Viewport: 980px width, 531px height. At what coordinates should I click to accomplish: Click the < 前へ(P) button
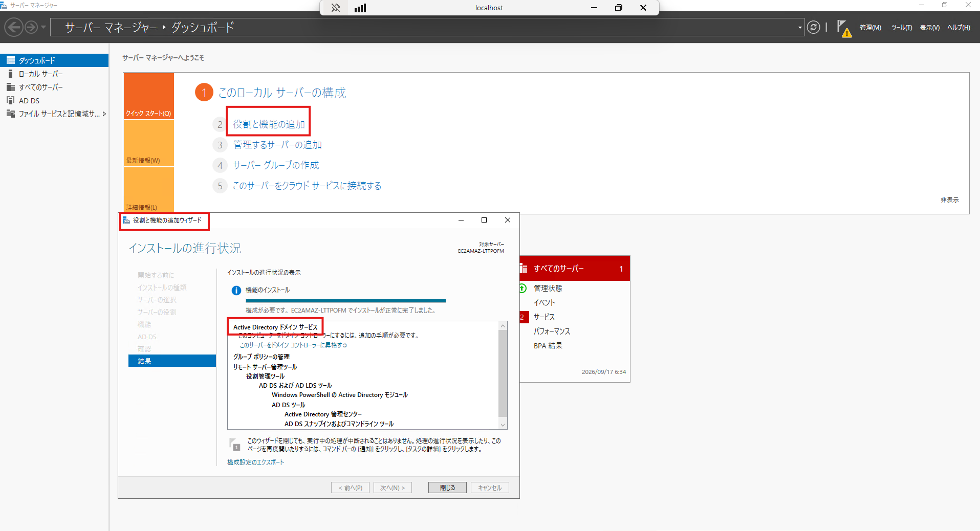tap(350, 488)
